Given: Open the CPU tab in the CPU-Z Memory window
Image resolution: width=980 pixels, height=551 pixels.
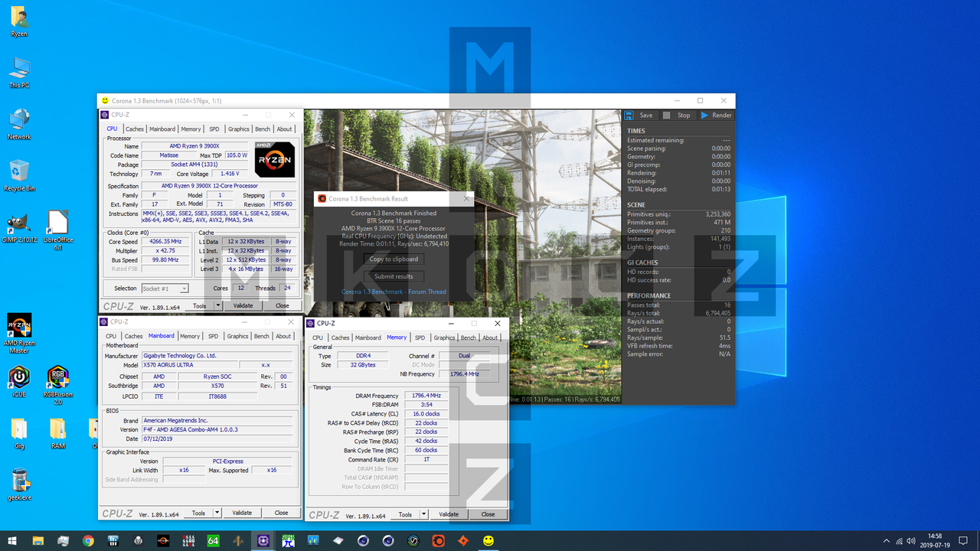Looking at the screenshot, I should [x=318, y=337].
